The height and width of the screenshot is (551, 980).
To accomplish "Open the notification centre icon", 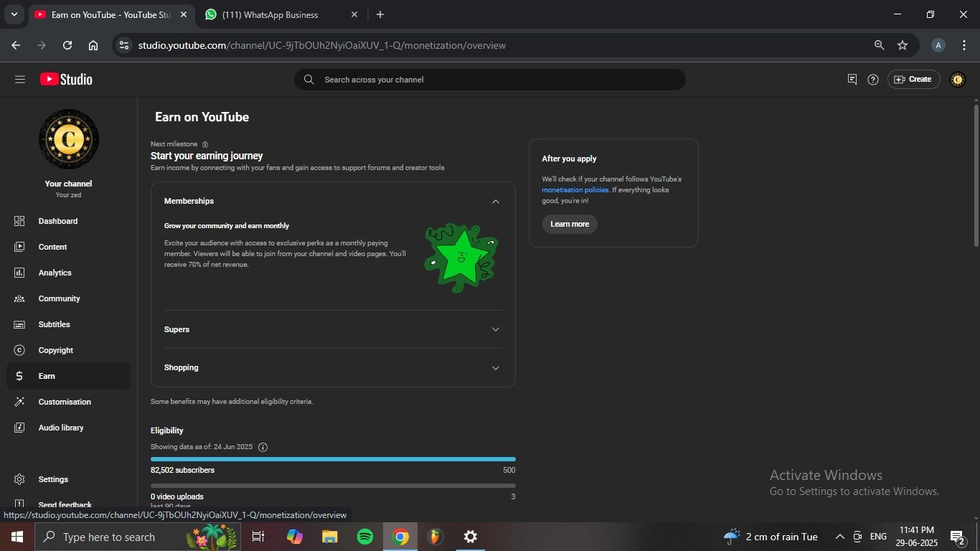I will point(957,537).
